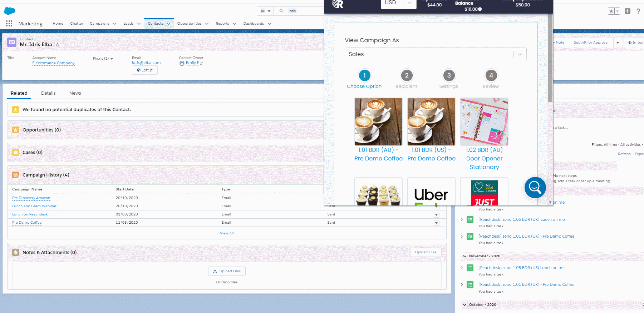
Task: Open Pre Discovery Amazon campaign link
Action: click(31, 198)
